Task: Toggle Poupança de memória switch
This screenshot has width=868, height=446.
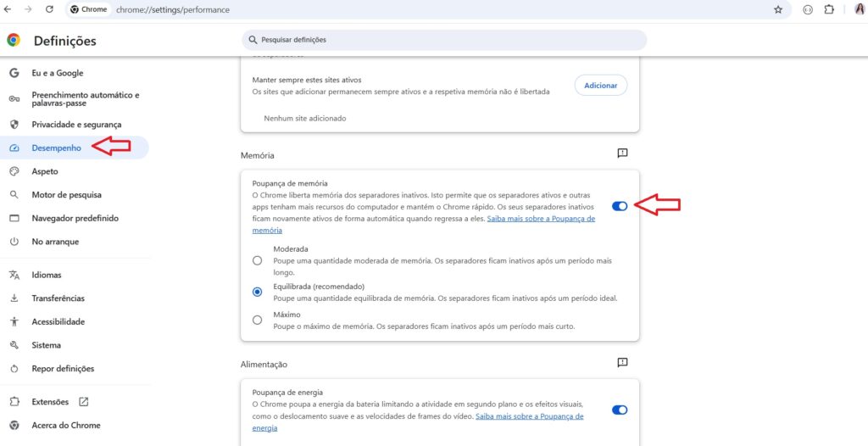Action: click(620, 206)
